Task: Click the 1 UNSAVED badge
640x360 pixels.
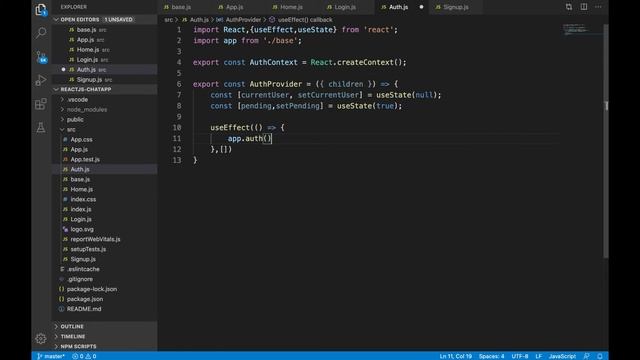Action: pos(118,20)
